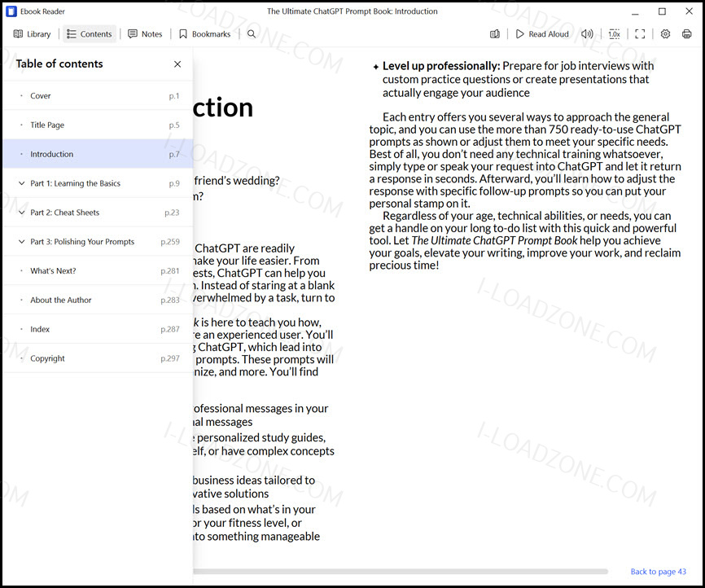Click the 'Level up professionally:' bold text

(x=441, y=66)
